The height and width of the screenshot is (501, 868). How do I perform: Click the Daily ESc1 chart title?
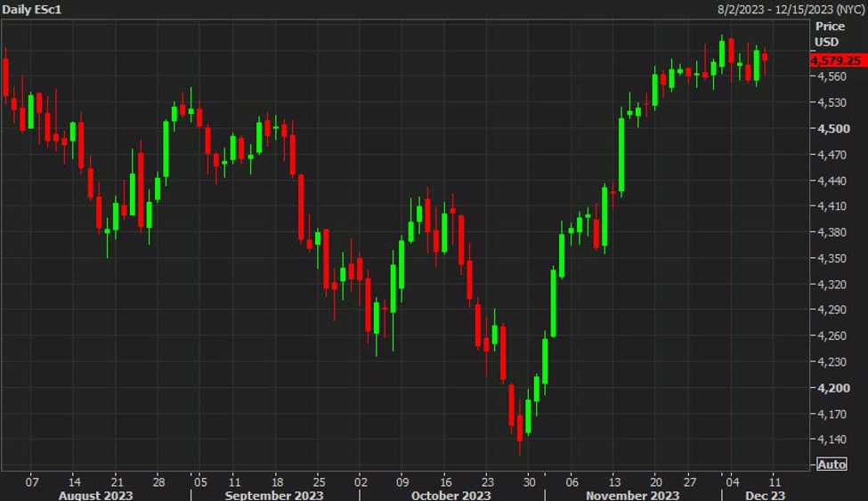[x=32, y=10]
